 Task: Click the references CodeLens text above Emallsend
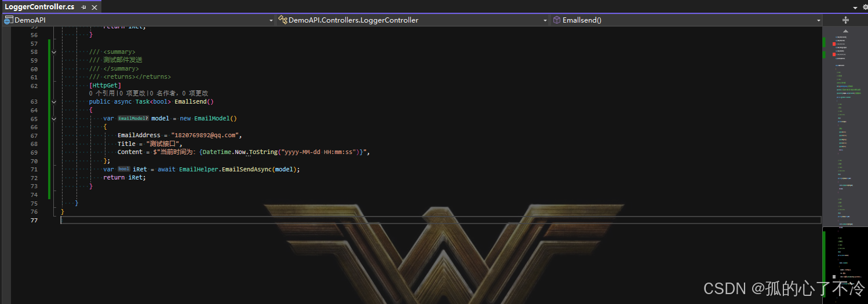tap(149, 93)
